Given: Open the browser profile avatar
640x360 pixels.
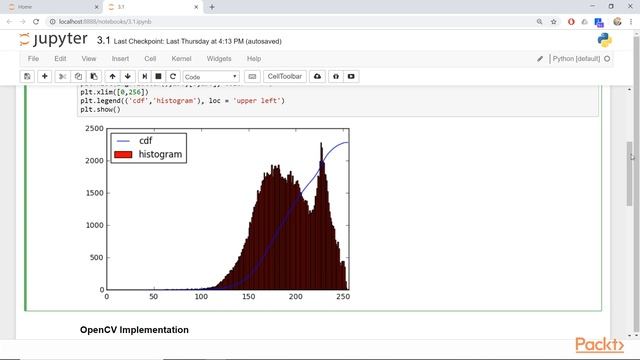Looking at the screenshot, I should coord(617,22).
